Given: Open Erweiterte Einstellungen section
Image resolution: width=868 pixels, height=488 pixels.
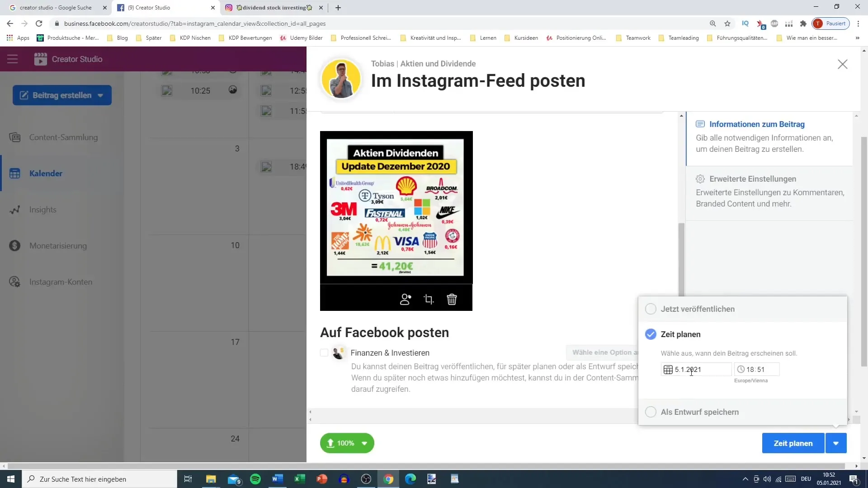Looking at the screenshot, I should pyautogui.click(x=769, y=193).
